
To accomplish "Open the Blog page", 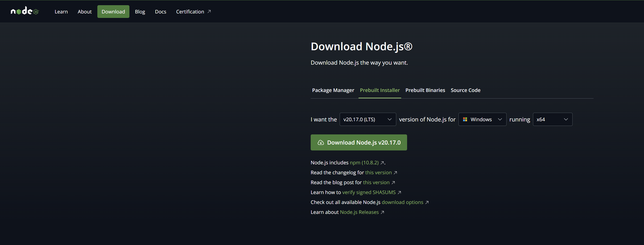I will click(x=140, y=12).
